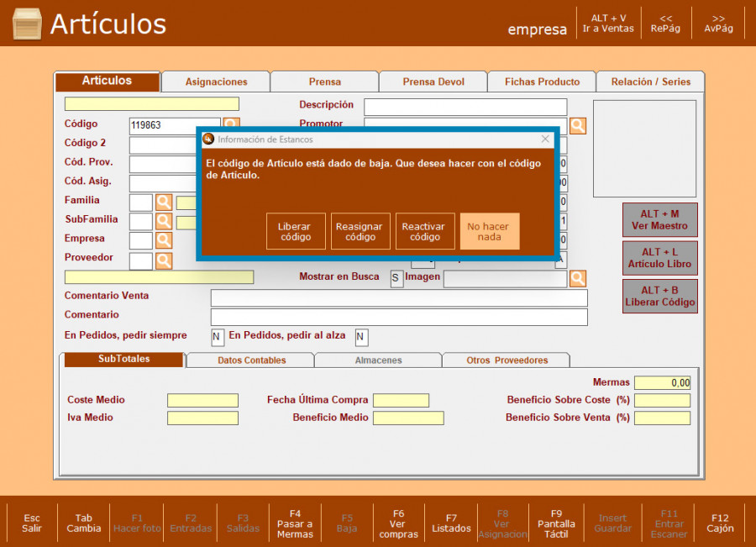Click the Empresa search magnifier icon
Screen dimensions: 756x547
pyautogui.click(x=164, y=241)
